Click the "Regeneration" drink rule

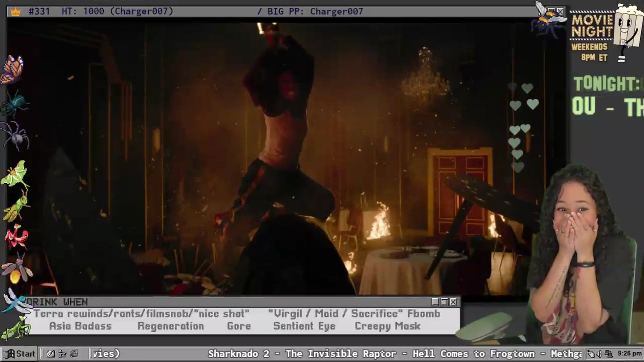click(x=170, y=326)
